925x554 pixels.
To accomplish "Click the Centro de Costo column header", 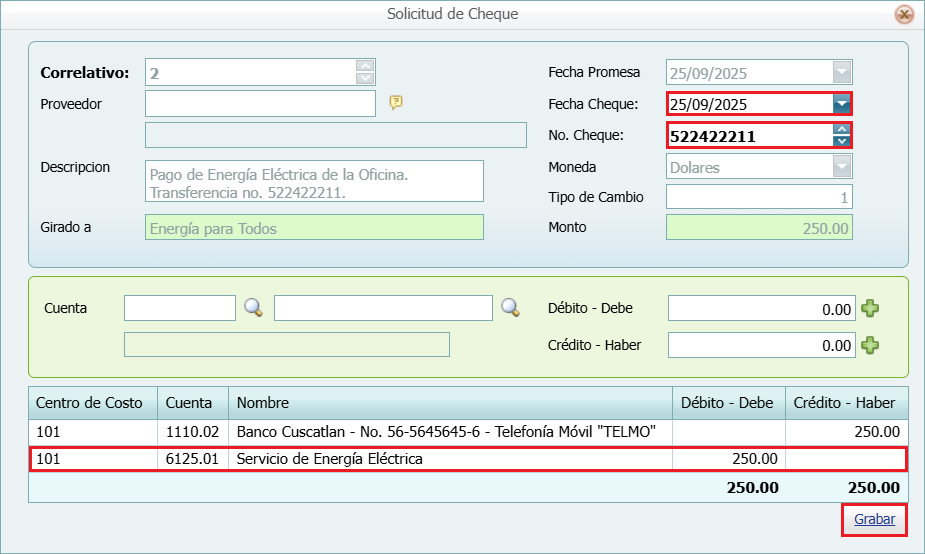I will click(x=93, y=403).
